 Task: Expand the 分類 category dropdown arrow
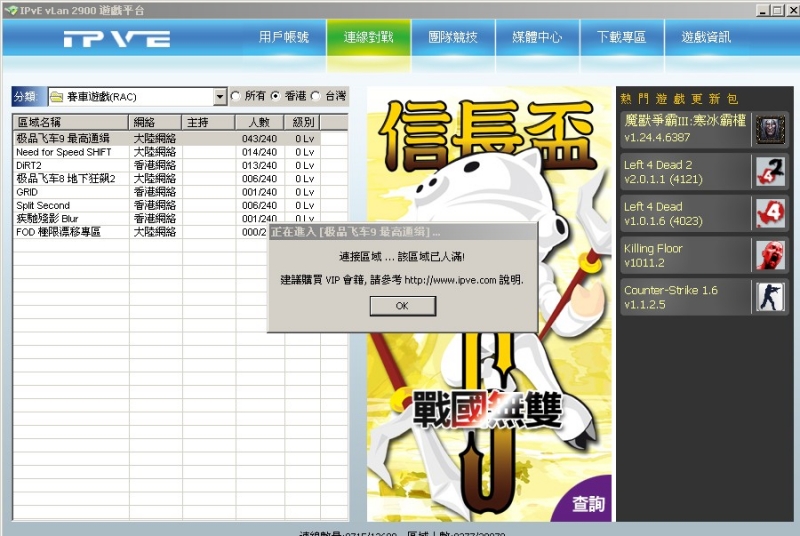(x=220, y=96)
